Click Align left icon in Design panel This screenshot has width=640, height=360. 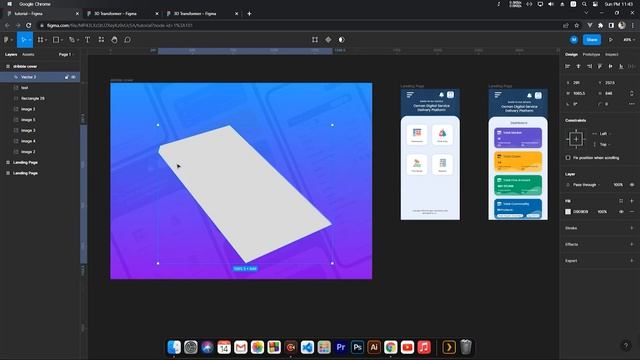(567, 66)
